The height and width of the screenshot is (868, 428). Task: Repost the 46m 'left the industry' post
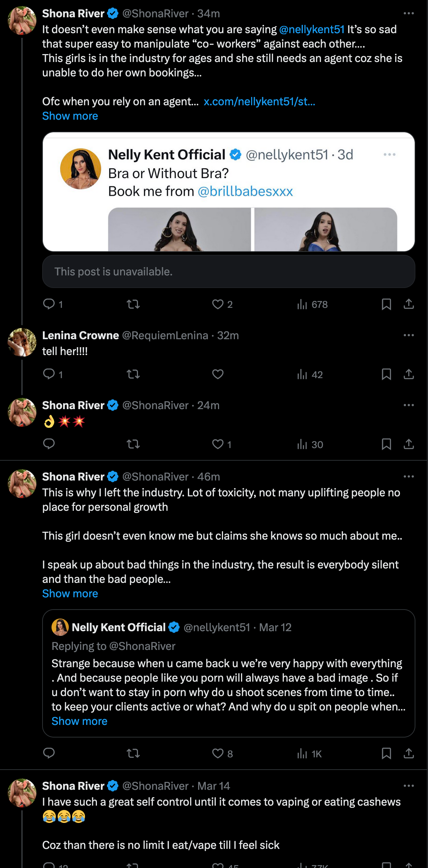click(x=133, y=753)
